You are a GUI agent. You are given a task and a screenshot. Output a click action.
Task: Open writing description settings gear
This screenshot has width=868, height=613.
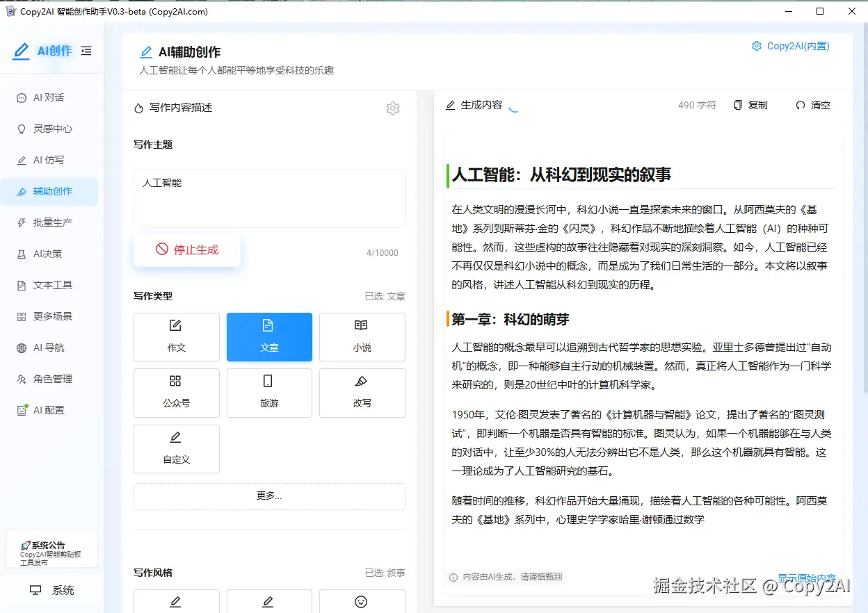click(393, 108)
